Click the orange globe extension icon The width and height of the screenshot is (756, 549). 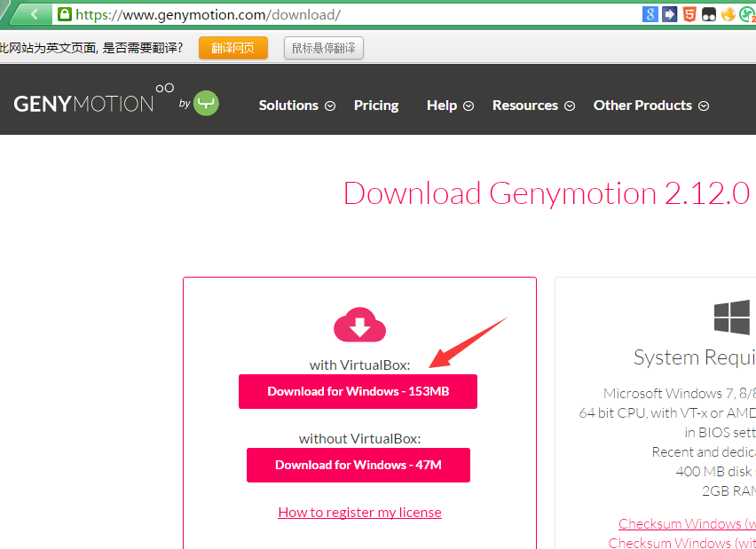728,14
